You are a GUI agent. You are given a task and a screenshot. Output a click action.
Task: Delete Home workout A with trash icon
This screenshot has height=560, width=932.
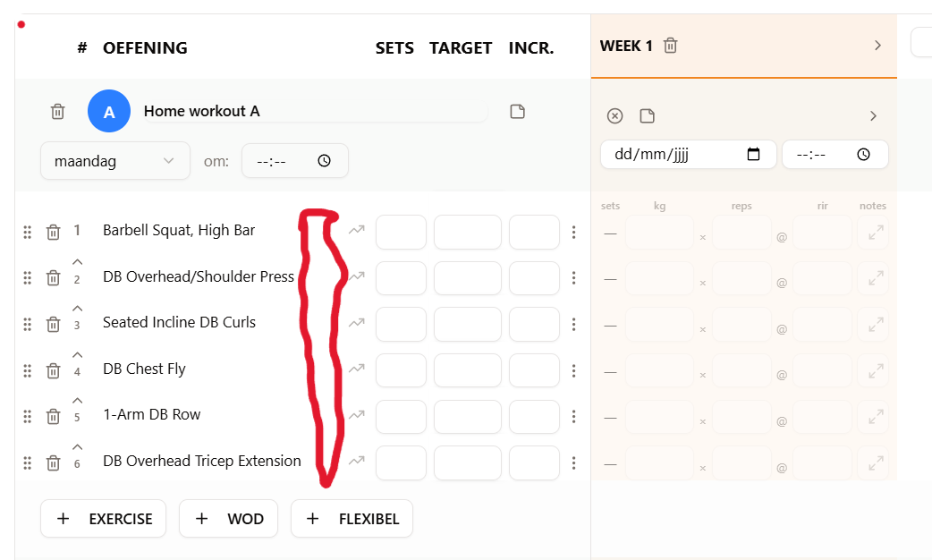pos(57,111)
